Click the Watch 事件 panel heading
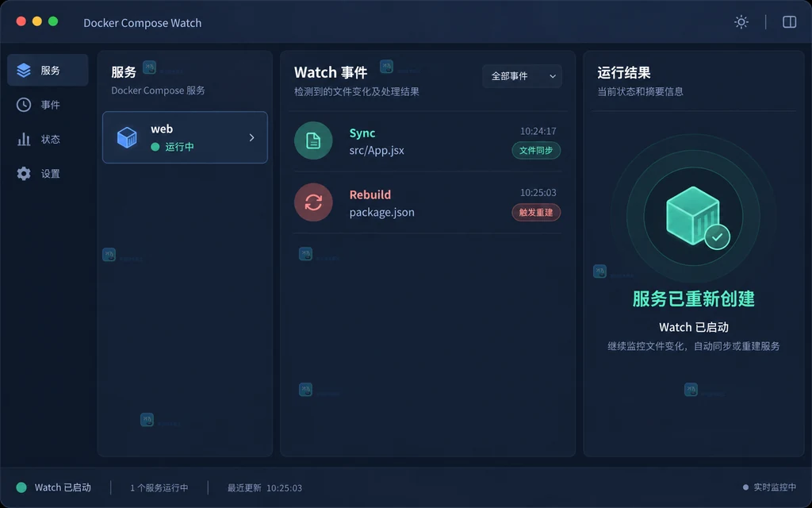Viewport: 812px width, 508px height. (331, 72)
